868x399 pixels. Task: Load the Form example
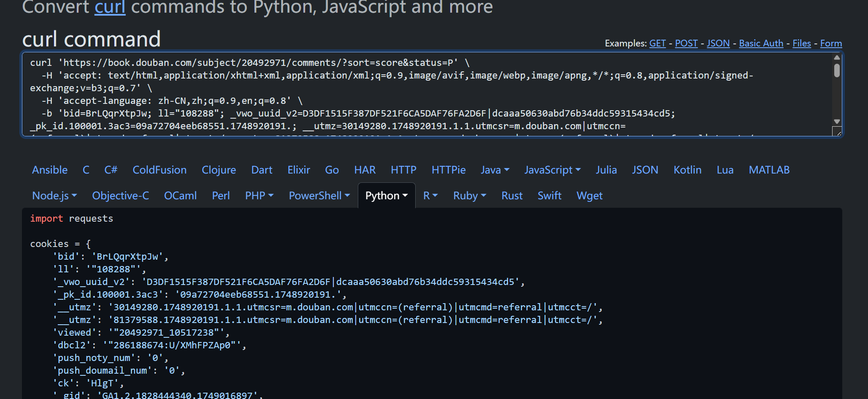(831, 43)
